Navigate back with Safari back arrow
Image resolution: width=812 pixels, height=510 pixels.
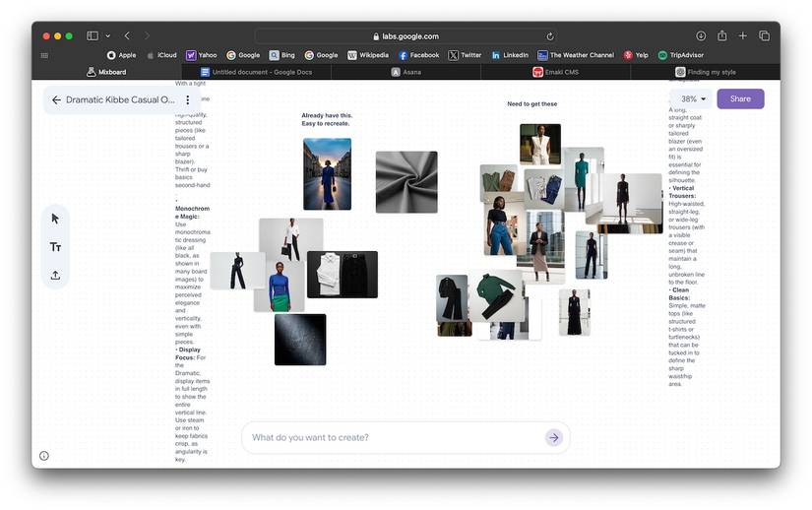point(127,35)
